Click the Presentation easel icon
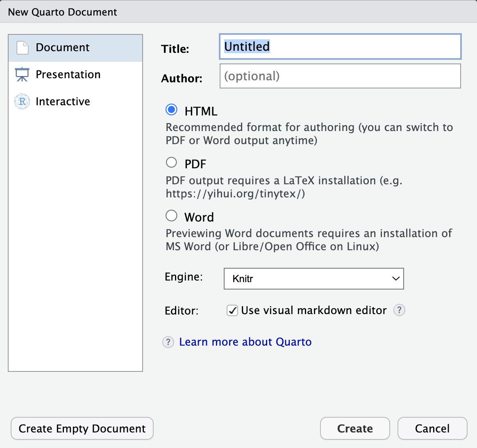 click(x=22, y=75)
